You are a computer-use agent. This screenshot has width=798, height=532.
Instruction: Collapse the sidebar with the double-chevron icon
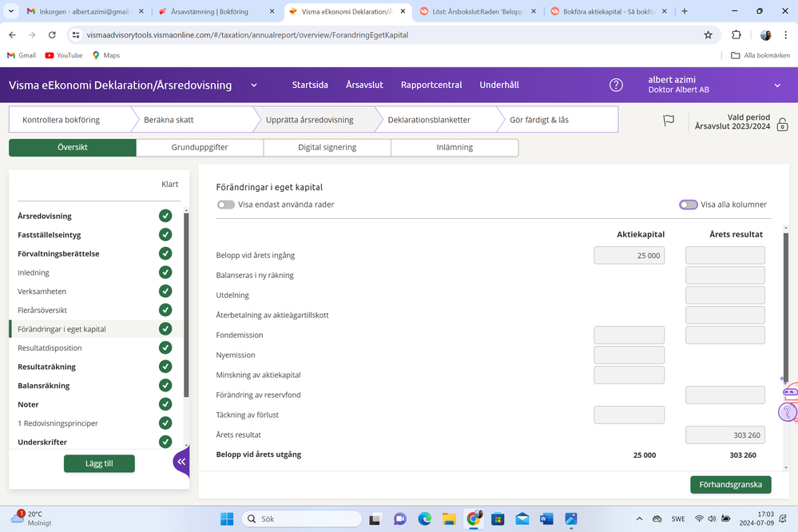pos(181,462)
